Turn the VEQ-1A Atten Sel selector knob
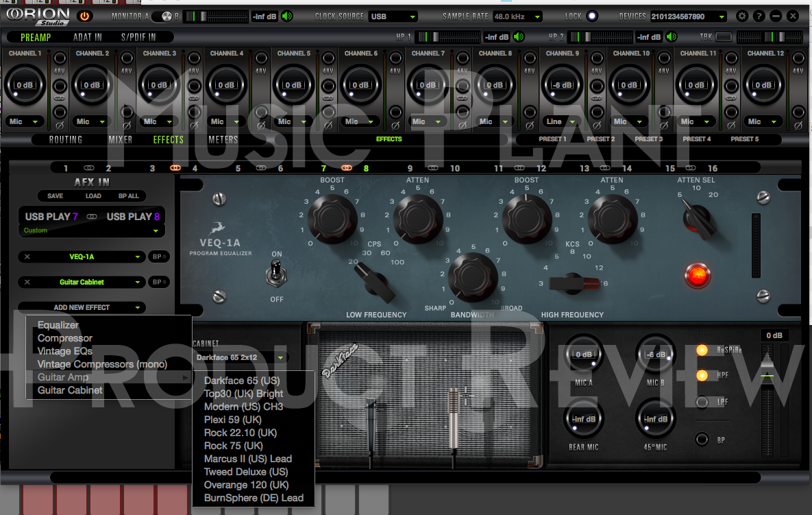This screenshot has width=812, height=515. pos(698,219)
